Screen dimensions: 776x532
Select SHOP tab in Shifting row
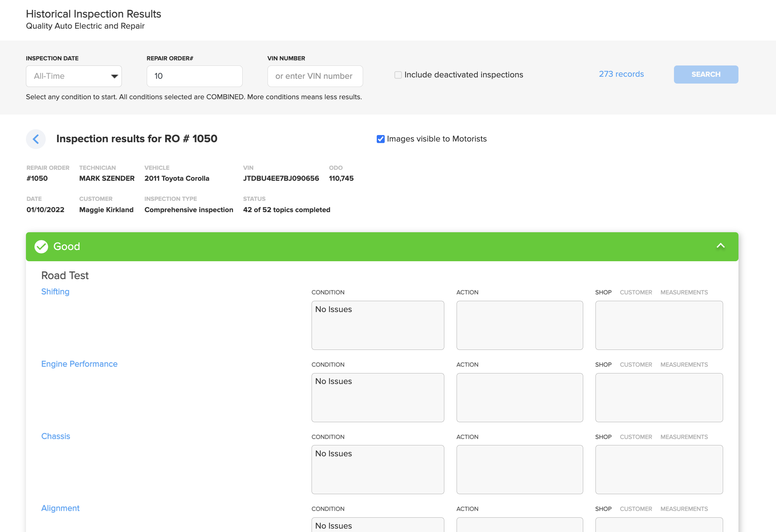coord(603,292)
